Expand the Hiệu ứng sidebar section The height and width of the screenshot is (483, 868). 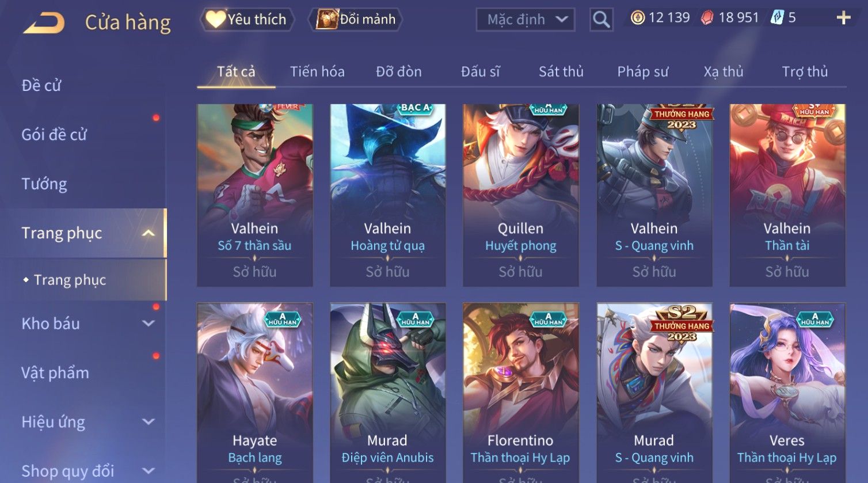coord(148,422)
